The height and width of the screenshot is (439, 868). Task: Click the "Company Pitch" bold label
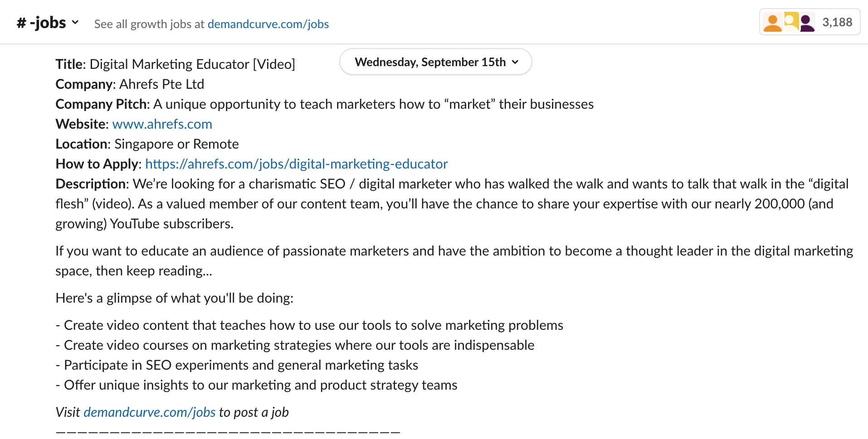pyautogui.click(x=102, y=104)
